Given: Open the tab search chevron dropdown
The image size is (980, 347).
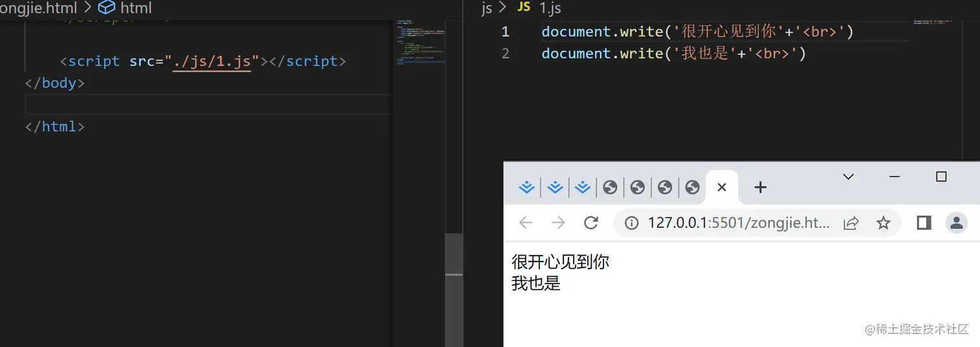Looking at the screenshot, I should pyautogui.click(x=848, y=177).
